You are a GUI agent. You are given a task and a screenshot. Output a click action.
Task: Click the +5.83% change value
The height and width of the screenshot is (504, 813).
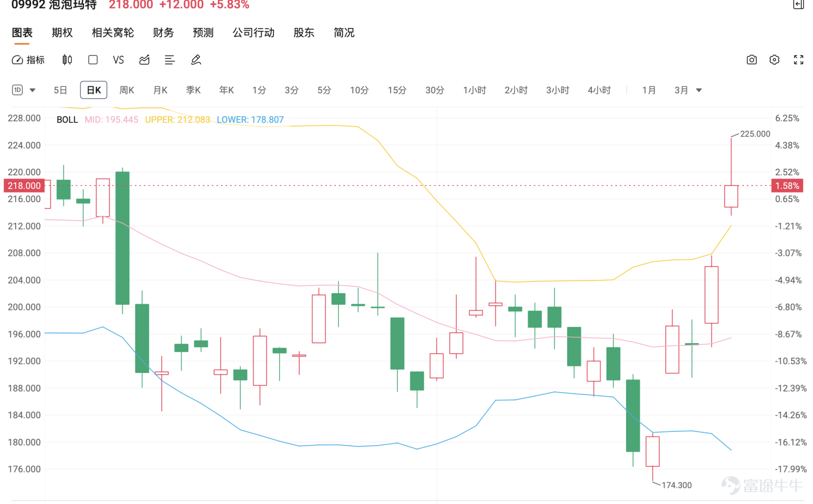click(x=230, y=5)
